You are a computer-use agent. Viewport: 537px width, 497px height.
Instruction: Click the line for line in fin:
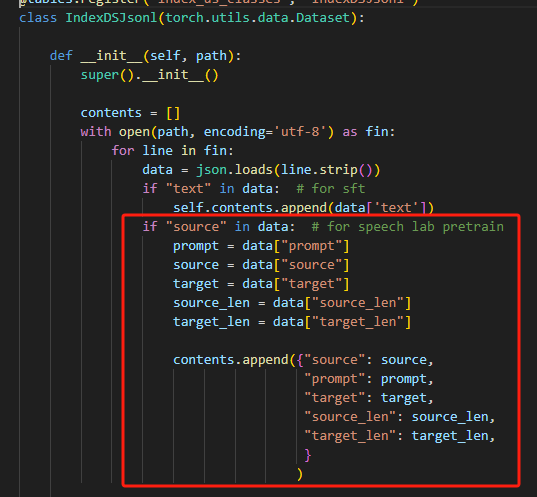pos(173,151)
